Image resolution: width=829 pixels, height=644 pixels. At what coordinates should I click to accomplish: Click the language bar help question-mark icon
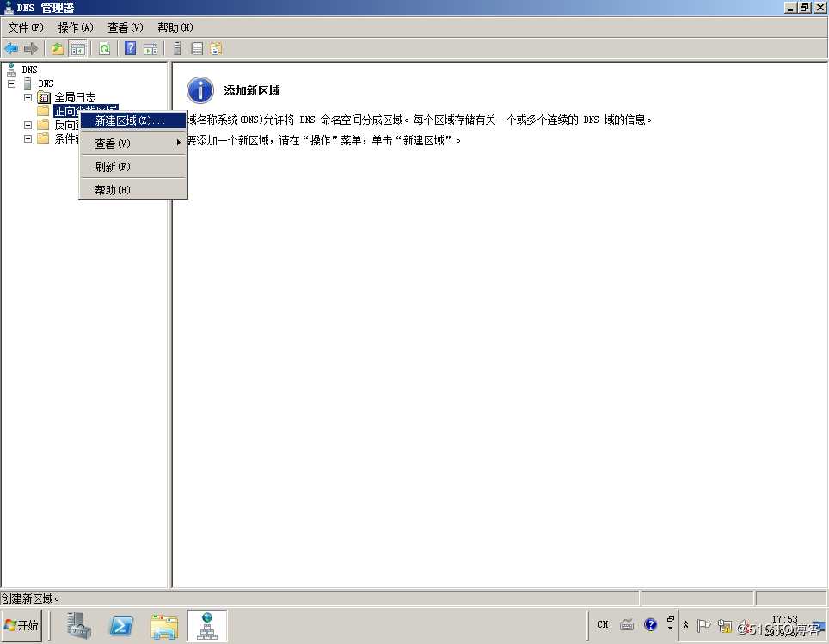(x=650, y=624)
